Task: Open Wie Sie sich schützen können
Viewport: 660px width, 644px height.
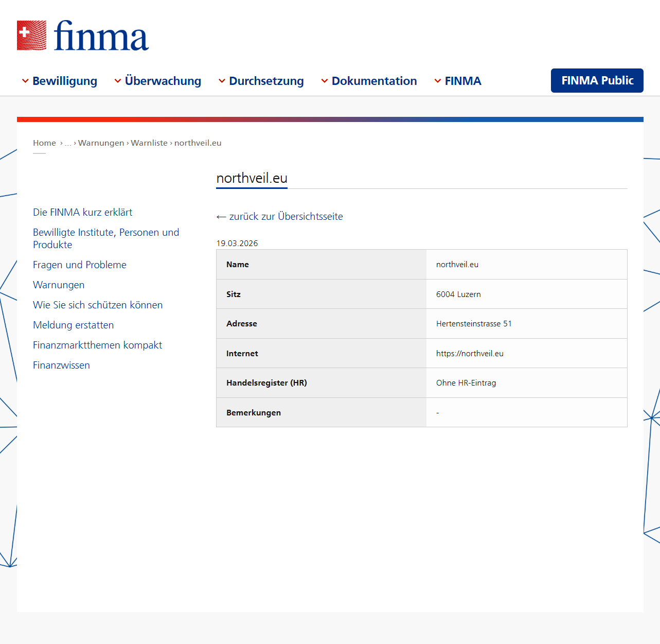Action: pyautogui.click(x=98, y=305)
